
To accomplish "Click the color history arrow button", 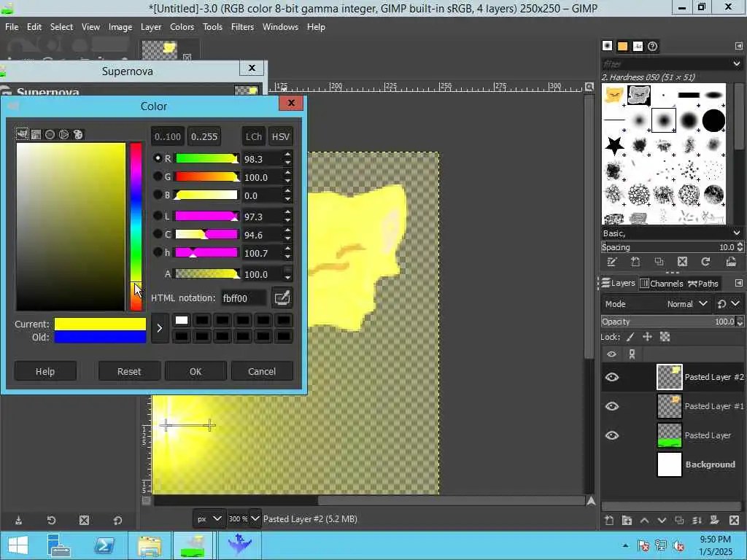I will pyautogui.click(x=160, y=328).
